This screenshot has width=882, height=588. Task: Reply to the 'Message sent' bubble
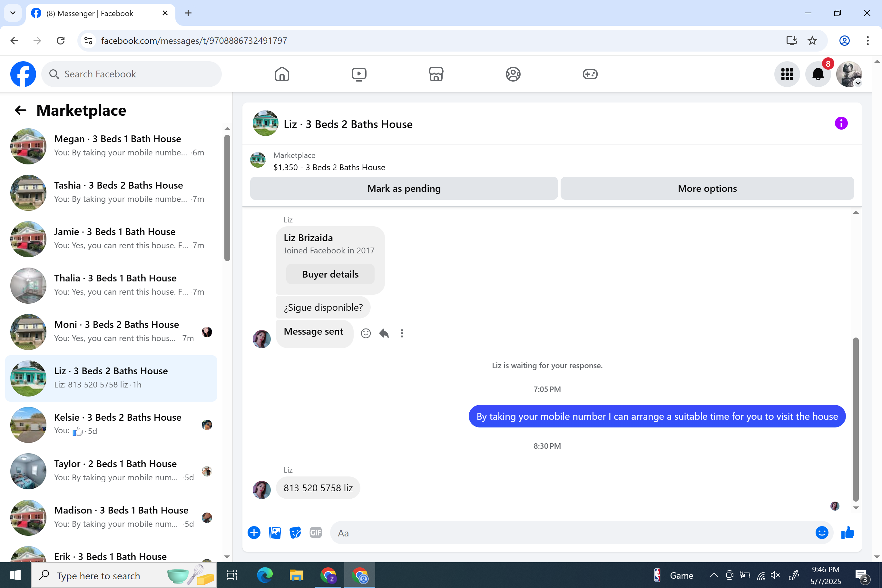click(384, 333)
